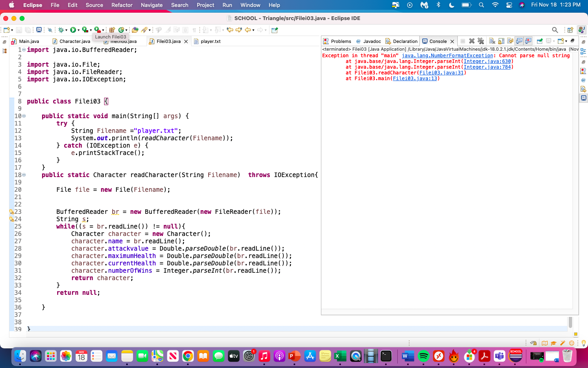Image resolution: width=588 pixels, height=368 pixels.
Task: Click the tip of the day lightbulb
Action: (584, 343)
